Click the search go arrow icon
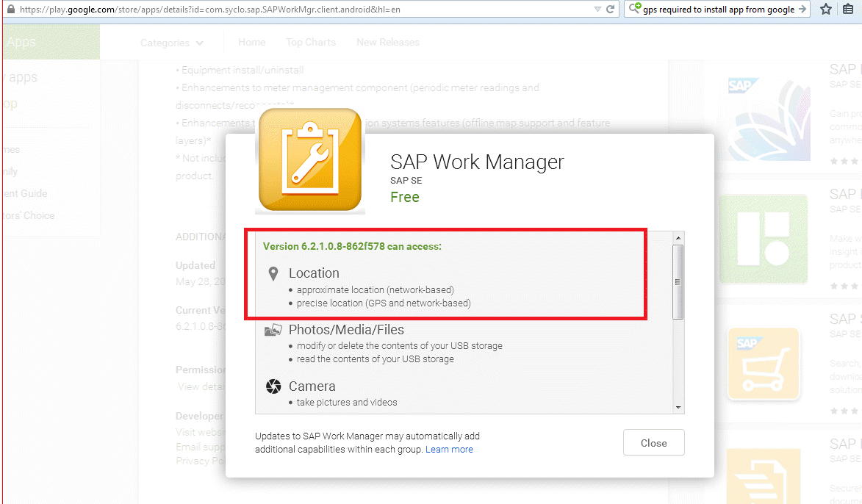The width and height of the screenshot is (862, 504). 802,10
